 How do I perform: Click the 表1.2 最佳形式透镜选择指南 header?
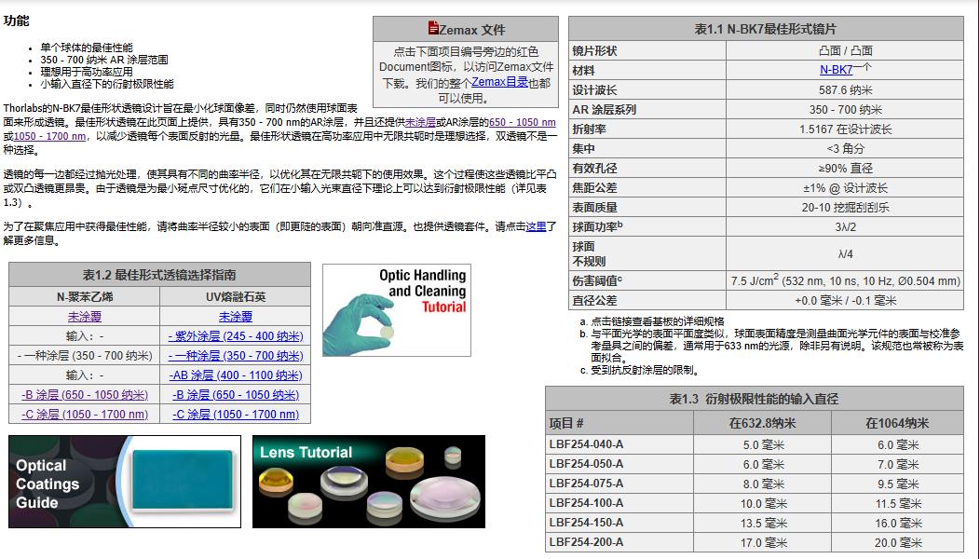(x=159, y=275)
